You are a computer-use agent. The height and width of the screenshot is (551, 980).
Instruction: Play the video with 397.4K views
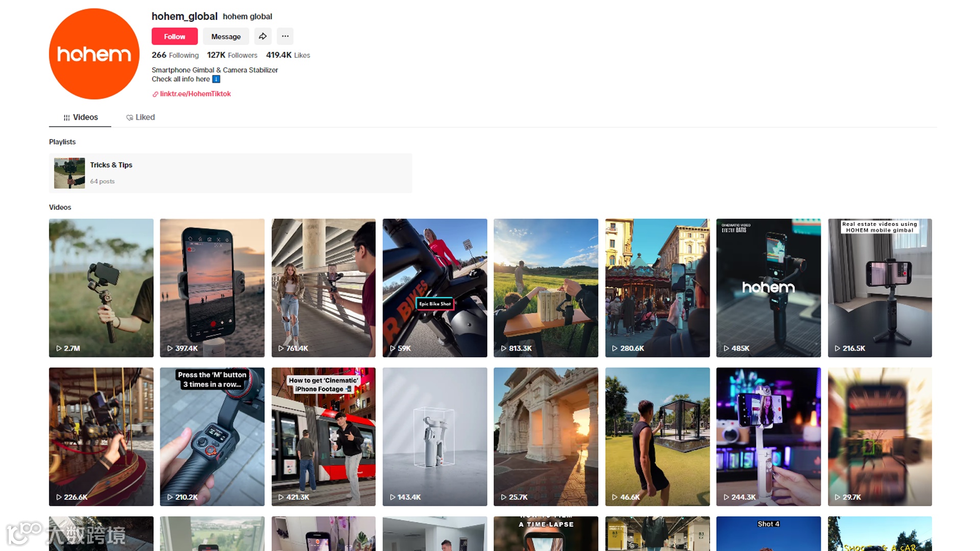point(212,288)
